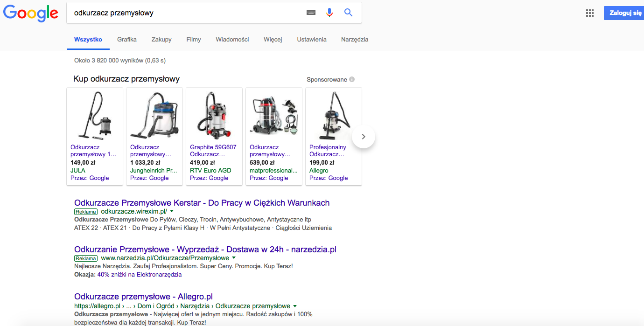Screen dimensions: 644x326
Task: Click the 'Jungheinrich Pr...' store name
Action: [154, 170]
